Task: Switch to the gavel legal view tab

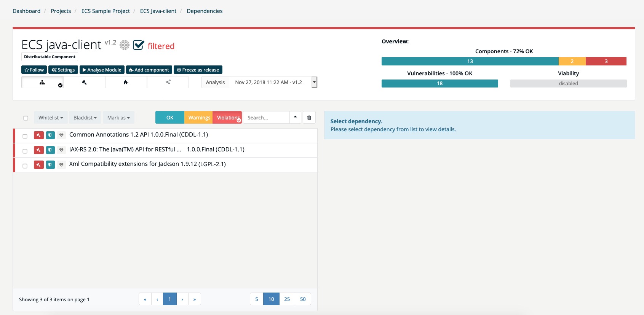Action: coord(84,82)
